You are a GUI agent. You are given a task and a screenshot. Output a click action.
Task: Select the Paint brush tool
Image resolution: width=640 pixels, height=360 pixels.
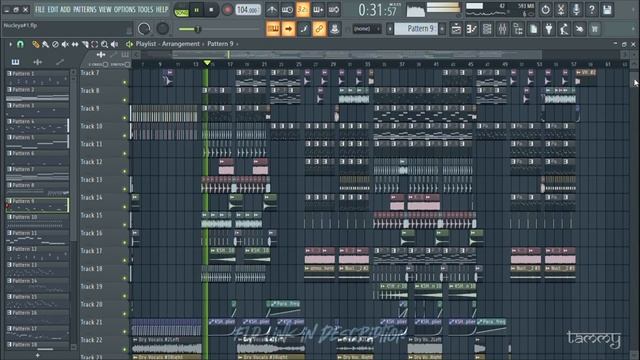45,44
